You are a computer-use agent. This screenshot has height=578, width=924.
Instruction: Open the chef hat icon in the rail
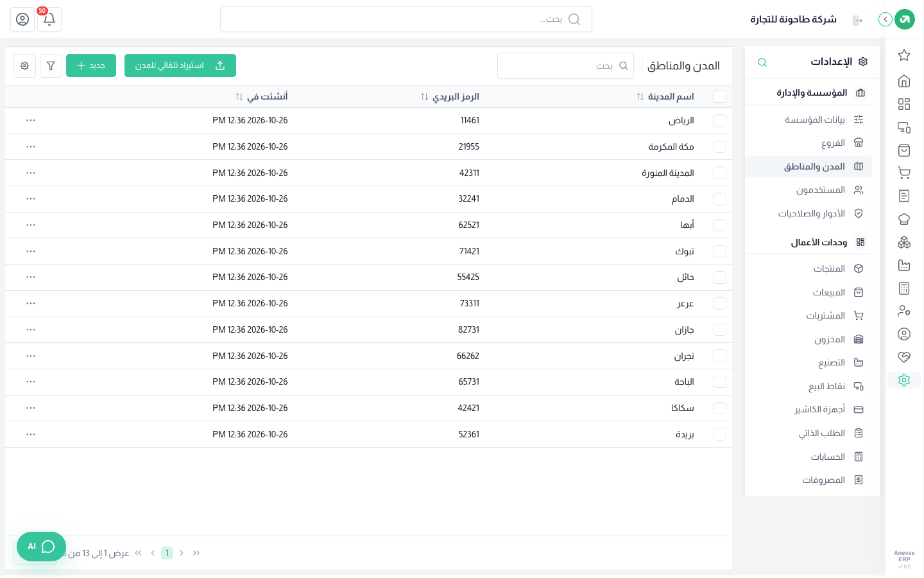(x=904, y=219)
